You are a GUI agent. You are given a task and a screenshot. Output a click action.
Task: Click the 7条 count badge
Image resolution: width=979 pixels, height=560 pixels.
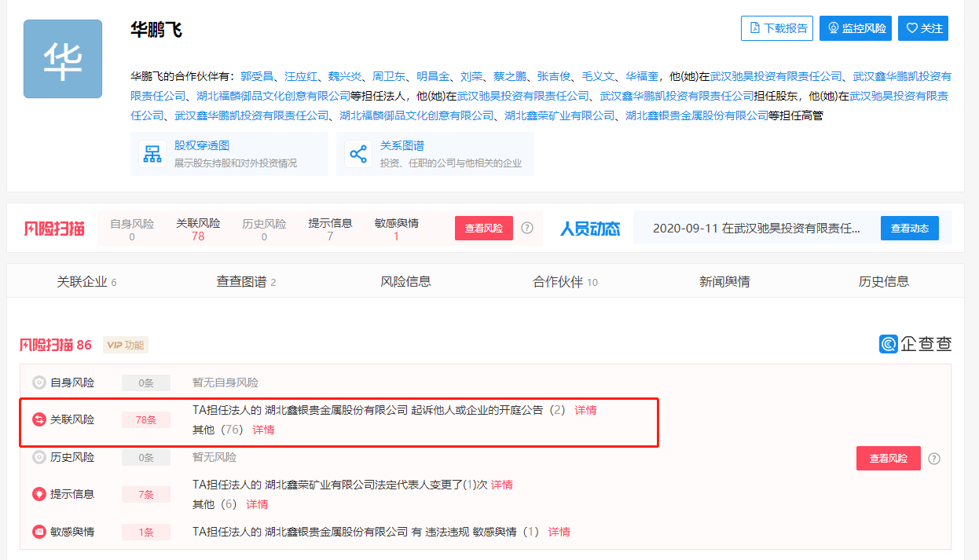tap(146, 494)
